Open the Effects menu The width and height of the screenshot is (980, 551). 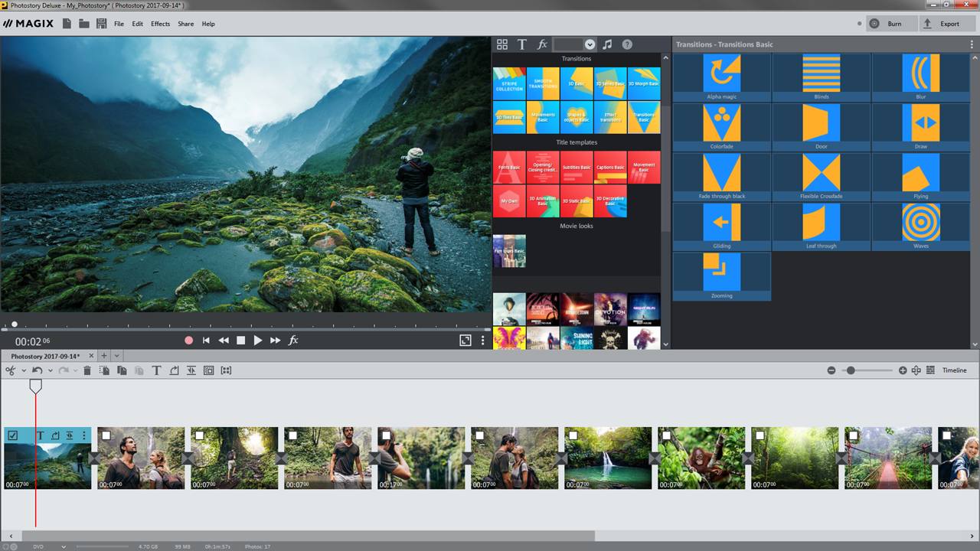pos(160,24)
